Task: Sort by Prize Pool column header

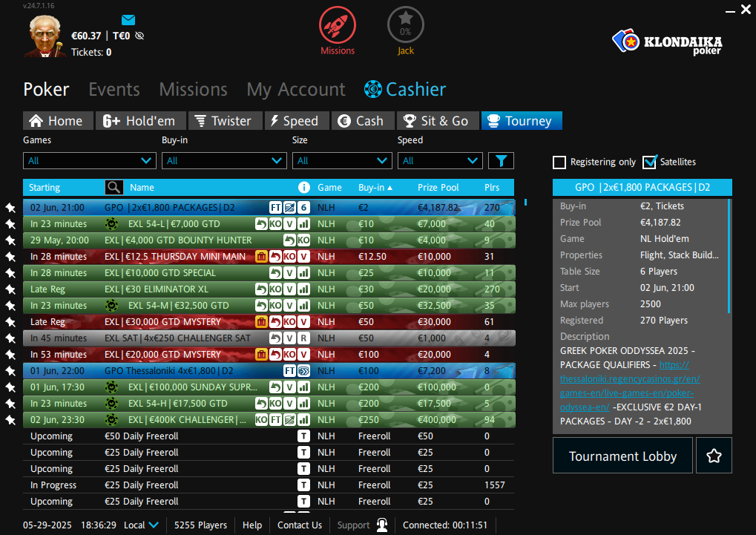Action: click(x=438, y=187)
